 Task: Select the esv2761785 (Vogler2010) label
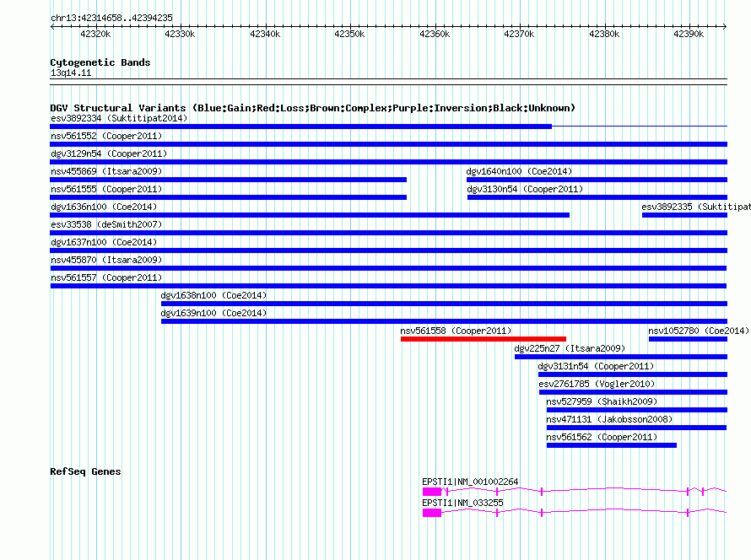(597, 384)
